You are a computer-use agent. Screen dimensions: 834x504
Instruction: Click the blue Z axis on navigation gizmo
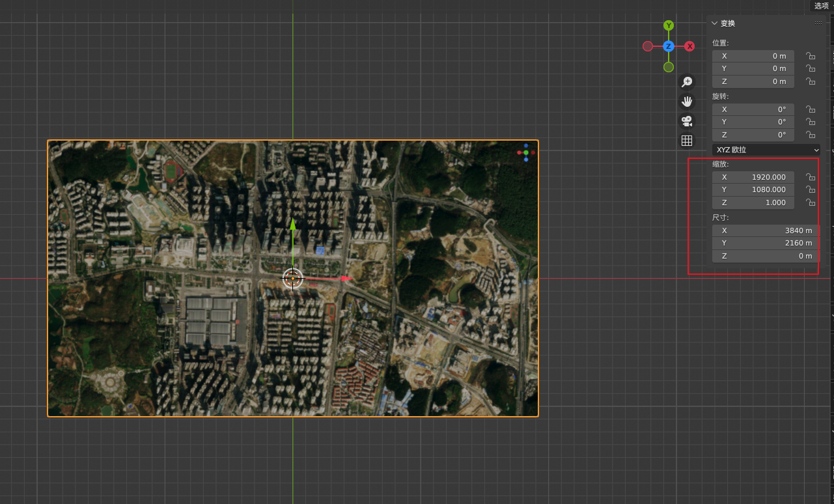(x=668, y=46)
